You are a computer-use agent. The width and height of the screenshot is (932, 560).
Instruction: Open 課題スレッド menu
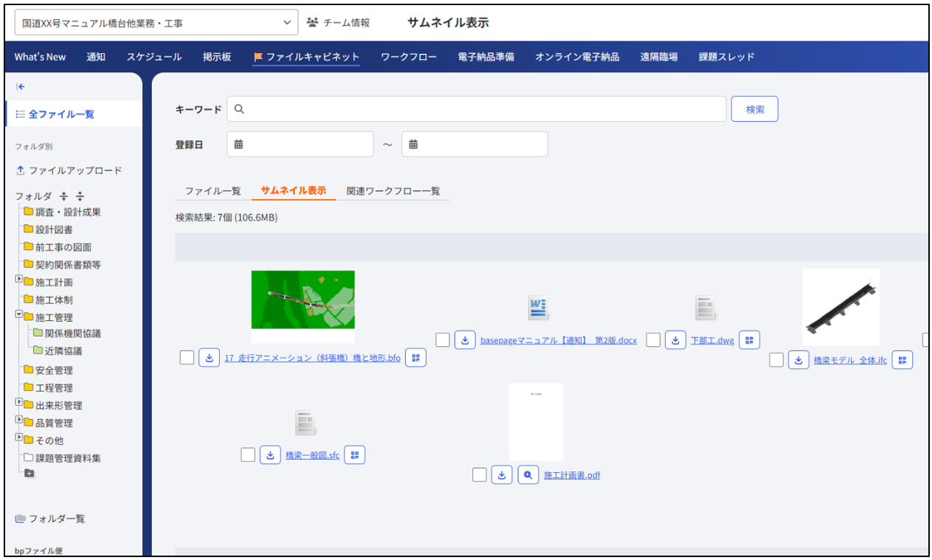click(727, 57)
